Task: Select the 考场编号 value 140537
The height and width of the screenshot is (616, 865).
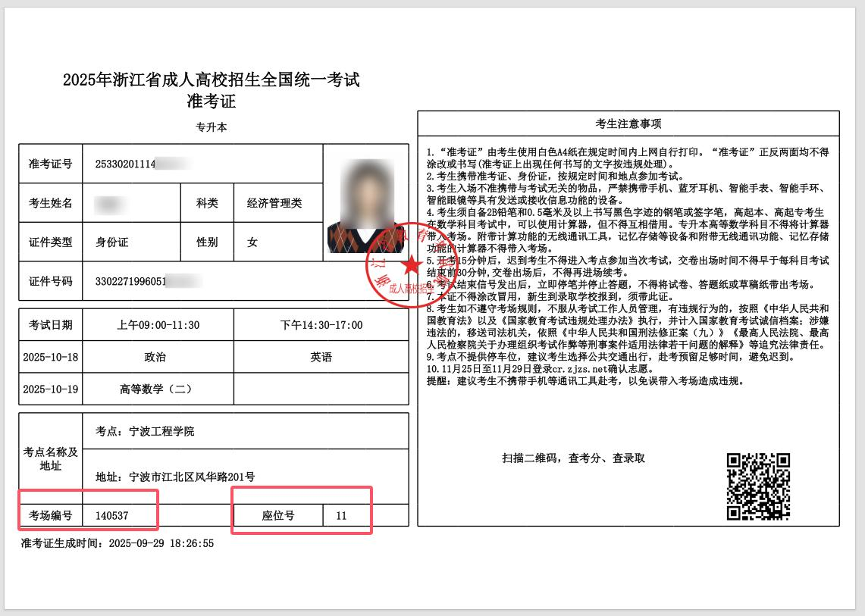Action: click(112, 516)
